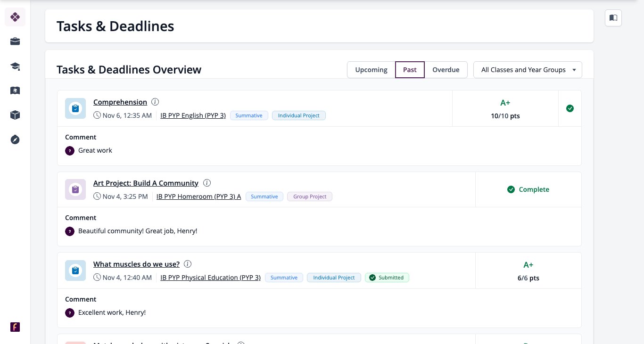Open IB PYP Physical Education (PYP 3) link
This screenshot has height=344, width=644.
[211, 278]
